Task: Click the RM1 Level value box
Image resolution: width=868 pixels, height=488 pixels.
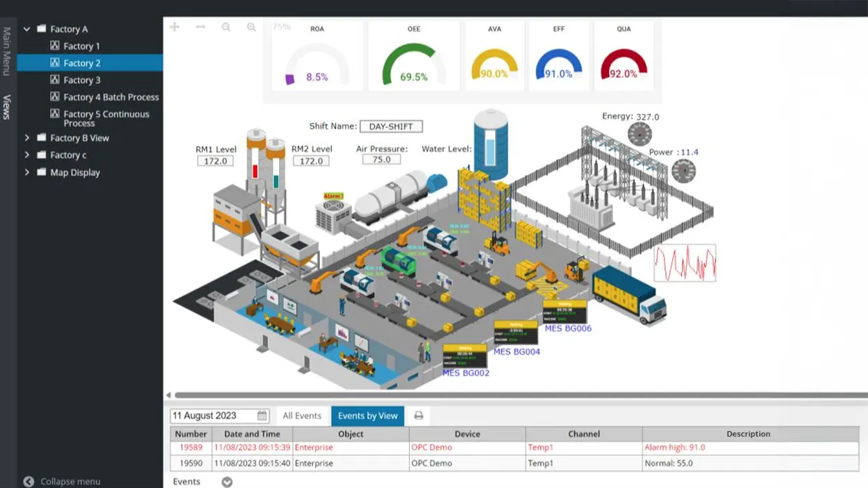Action: 215,161
